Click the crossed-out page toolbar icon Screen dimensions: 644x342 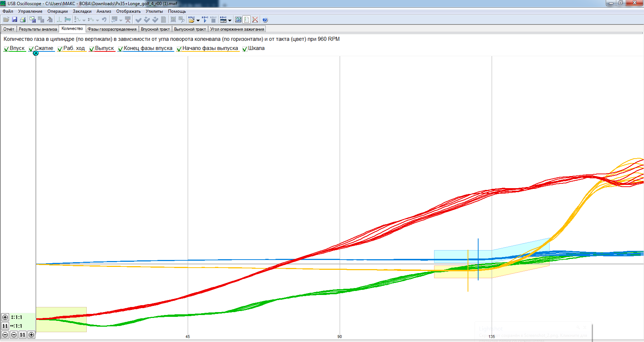click(255, 20)
